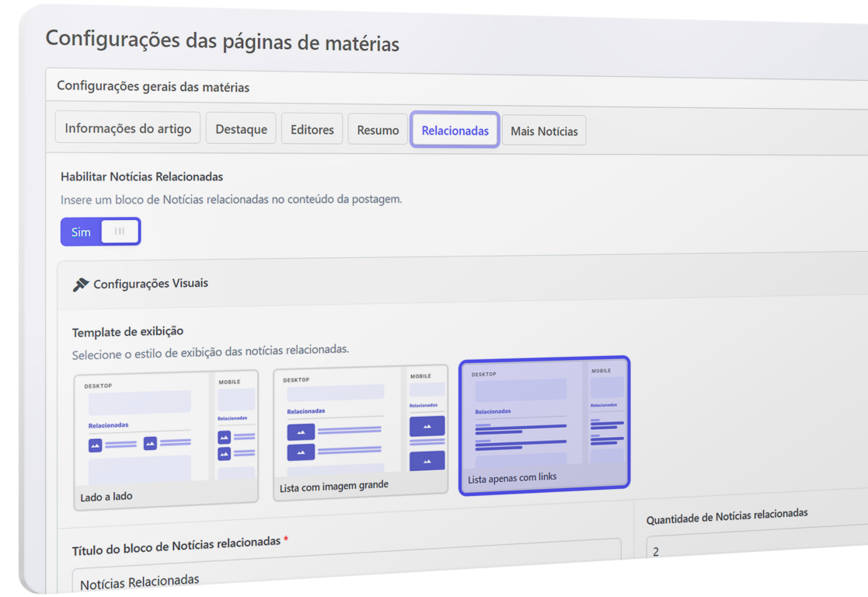Click top image icon in Lista com imagem grande desktop preview
Screen dimensions: 868x597
pyautogui.click(x=301, y=431)
